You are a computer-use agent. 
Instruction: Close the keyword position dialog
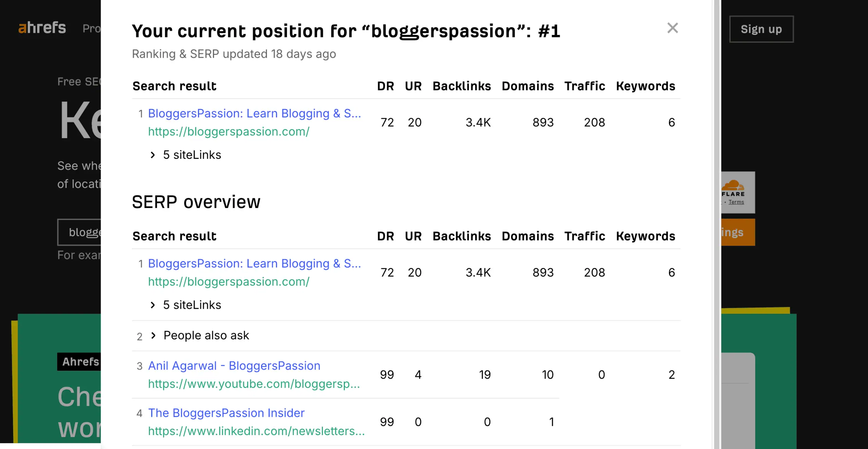672,28
